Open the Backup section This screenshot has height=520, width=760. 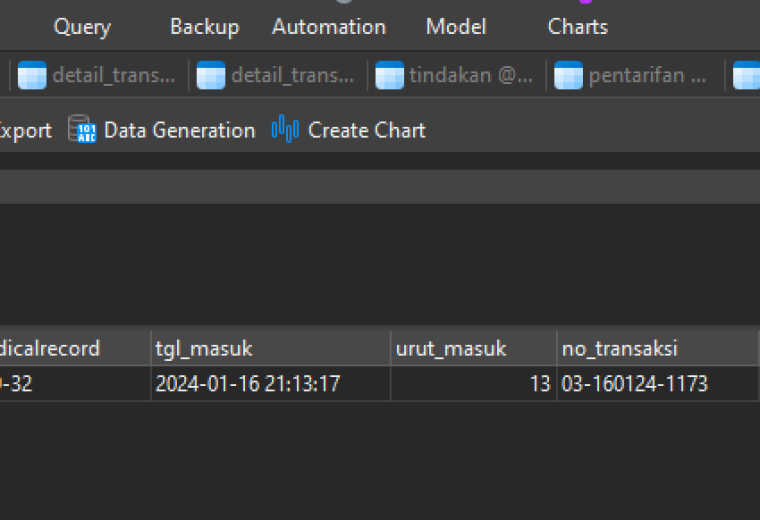205,27
